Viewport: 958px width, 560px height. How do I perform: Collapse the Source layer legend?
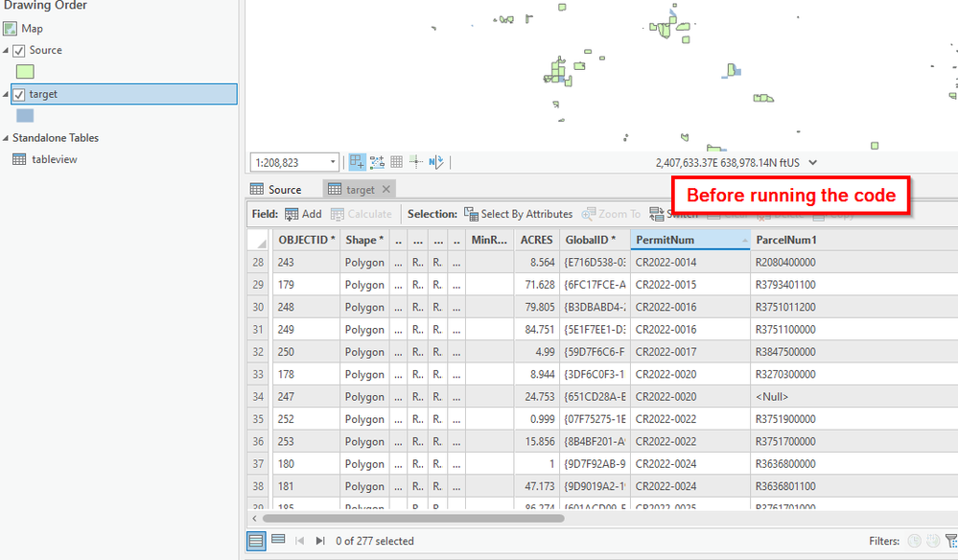6,50
